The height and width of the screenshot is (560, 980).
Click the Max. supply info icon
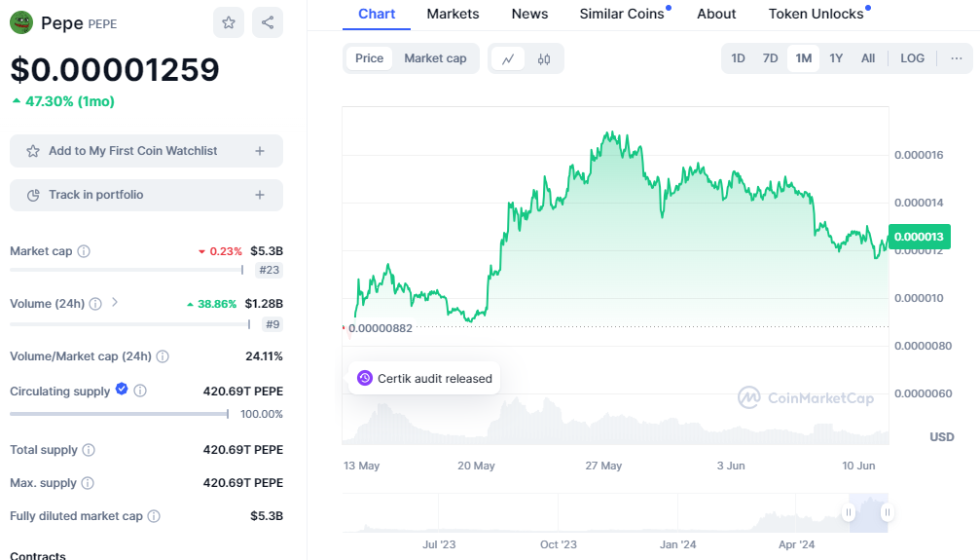pos(88,483)
